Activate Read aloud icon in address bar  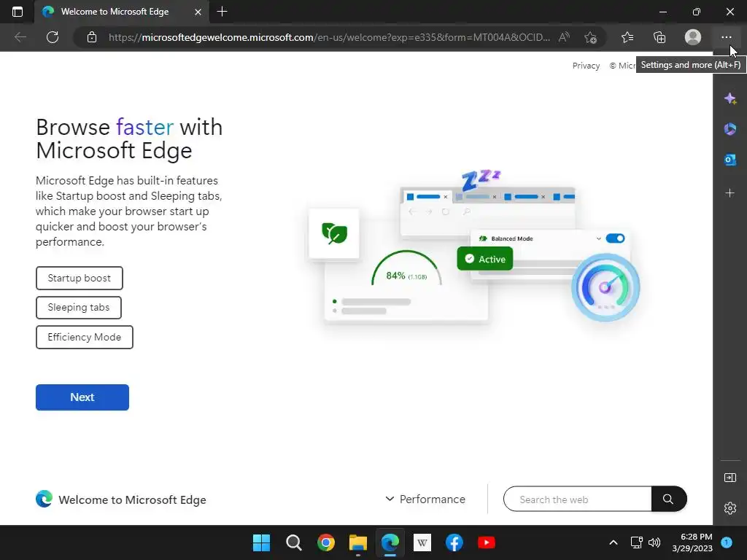(x=564, y=37)
